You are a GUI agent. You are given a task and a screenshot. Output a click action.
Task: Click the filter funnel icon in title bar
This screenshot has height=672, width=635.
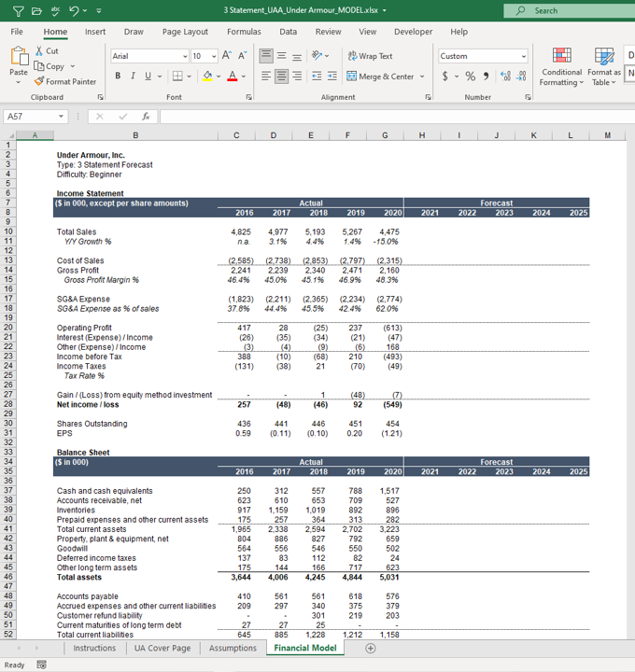click(19, 10)
